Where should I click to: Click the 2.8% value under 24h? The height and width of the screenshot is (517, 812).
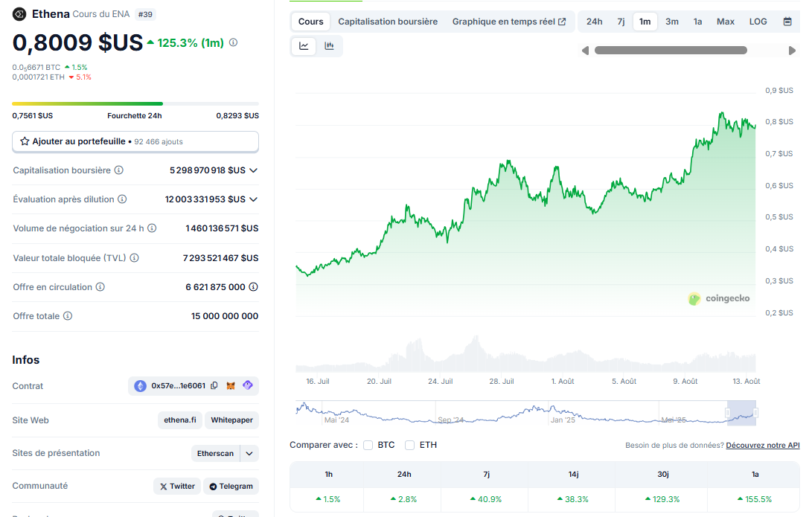404,499
